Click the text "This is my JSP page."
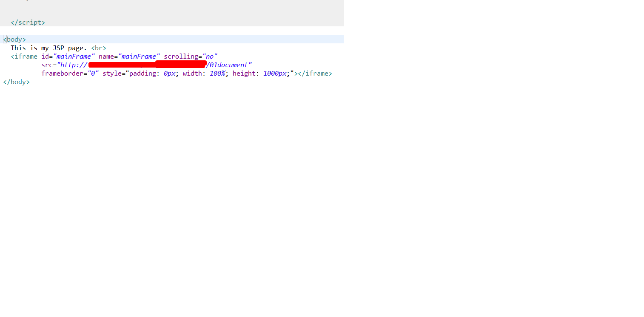644x317 pixels. point(49,48)
